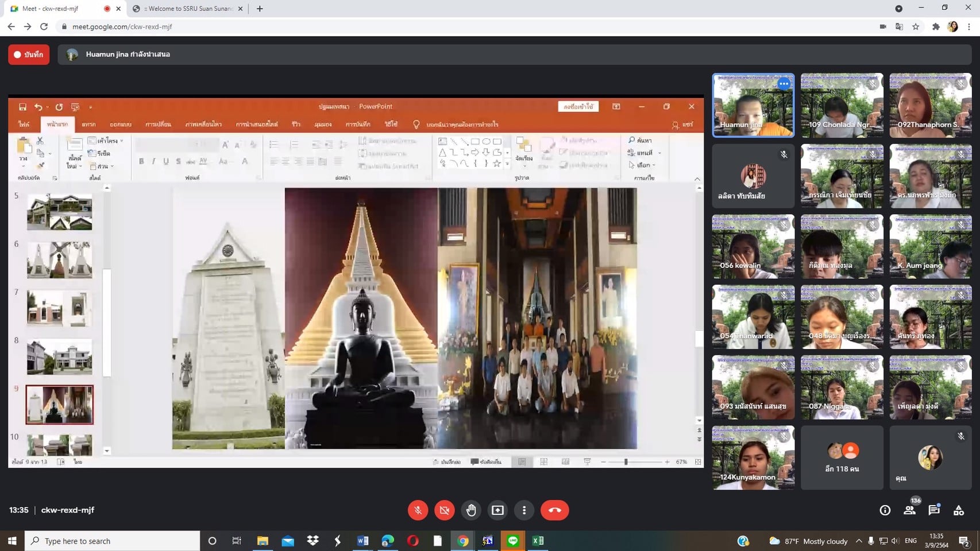Open Chrome extensions puzzle icon

tap(936, 26)
